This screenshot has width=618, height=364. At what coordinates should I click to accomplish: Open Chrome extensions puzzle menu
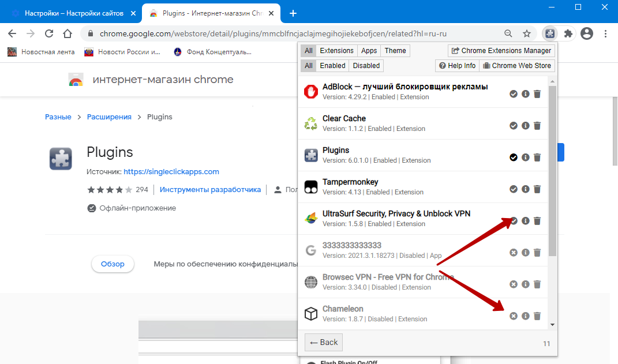click(x=568, y=33)
